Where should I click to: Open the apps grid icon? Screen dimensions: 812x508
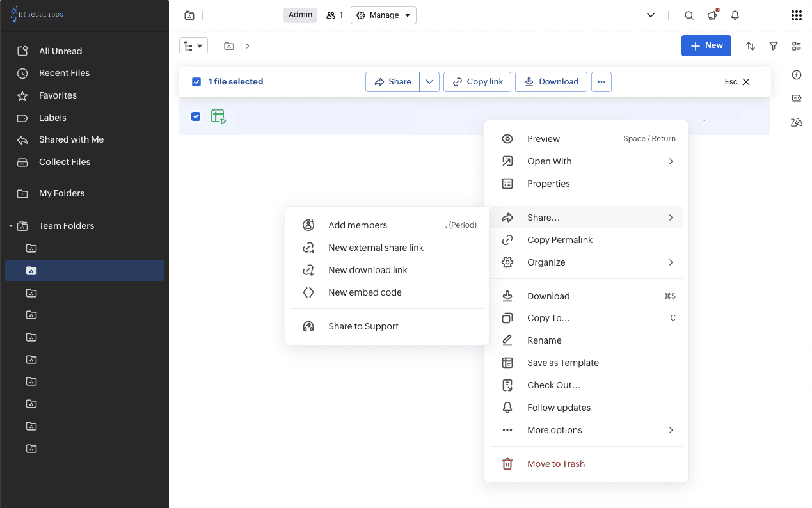(797, 15)
